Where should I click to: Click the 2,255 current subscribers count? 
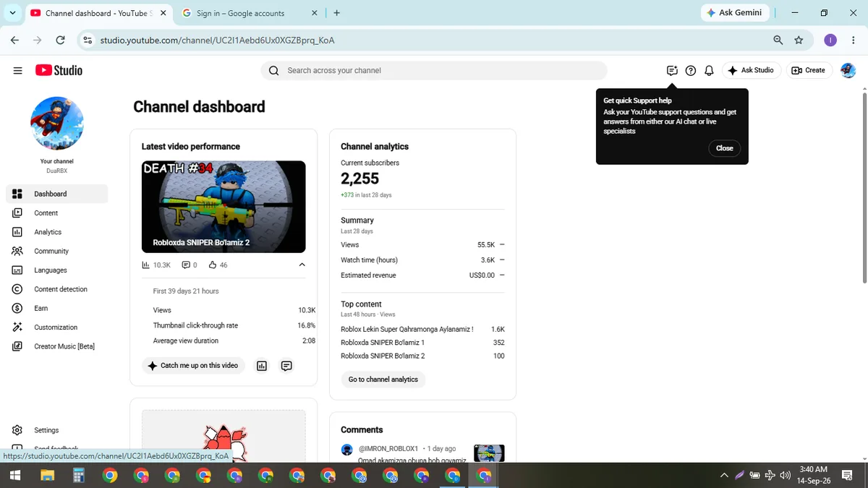[x=360, y=179]
